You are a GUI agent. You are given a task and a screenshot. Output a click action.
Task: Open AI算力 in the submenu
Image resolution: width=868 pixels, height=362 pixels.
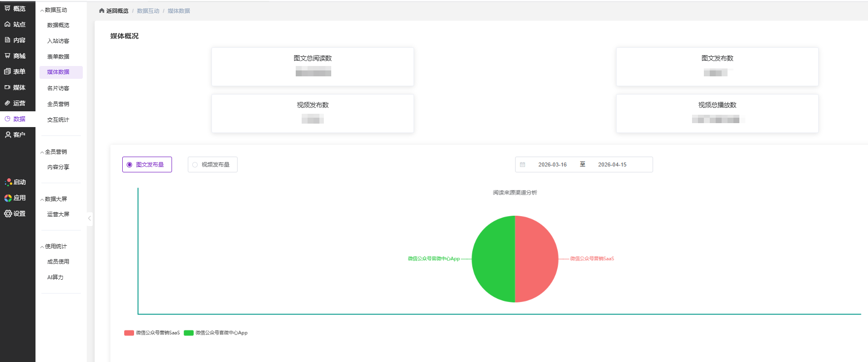tap(55, 277)
